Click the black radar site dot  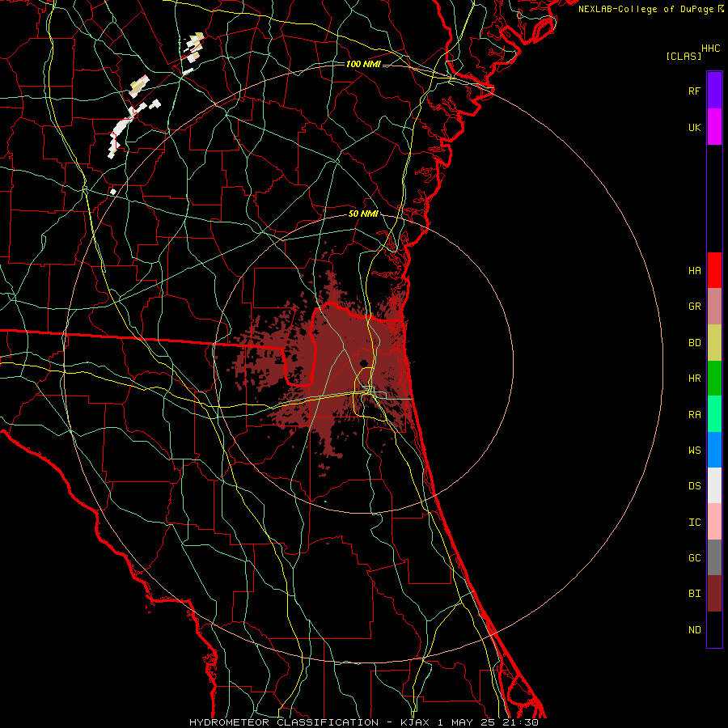coord(363,363)
